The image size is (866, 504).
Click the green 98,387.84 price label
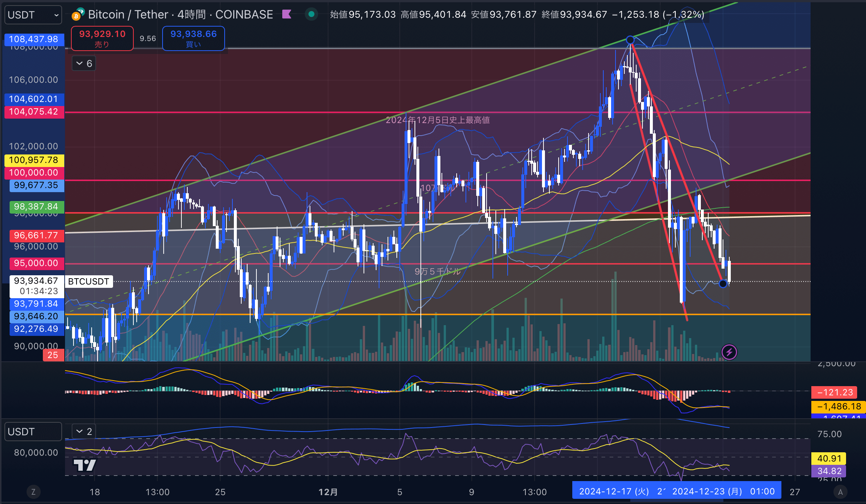(x=36, y=207)
